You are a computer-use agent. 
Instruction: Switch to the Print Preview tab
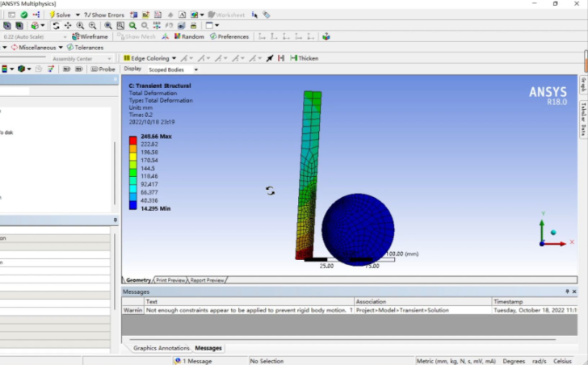tap(170, 280)
